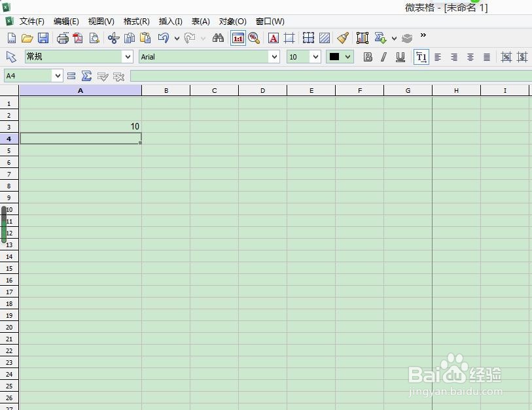The height and width of the screenshot is (410, 532).
Task: Click the formula input bar
Action: point(331,76)
